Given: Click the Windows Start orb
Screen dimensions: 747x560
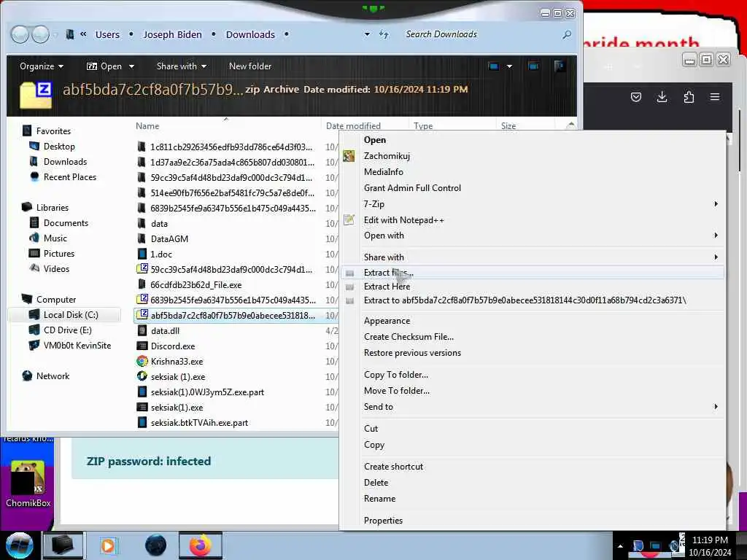Looking at the screenshot, I should (x=19, y=545).
